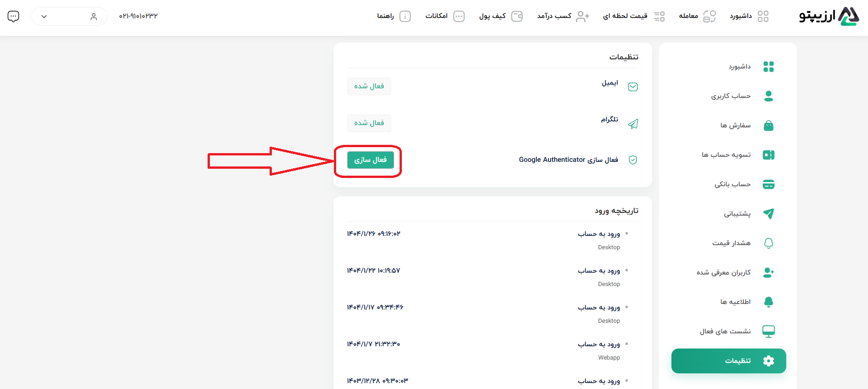The width and height of the screenshot is (868, 389).
Task: Click the sidebar داشبورد four-squares icon
Action: pyautogui.click(x=768, y=67)
